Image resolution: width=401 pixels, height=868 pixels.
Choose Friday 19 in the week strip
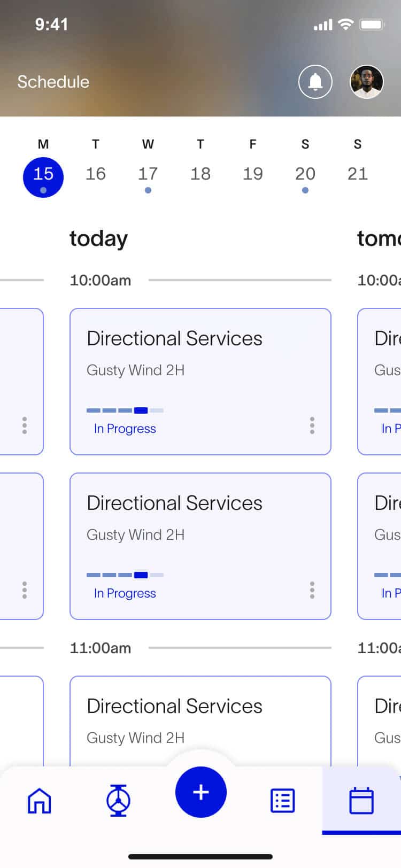click(253, 174)
